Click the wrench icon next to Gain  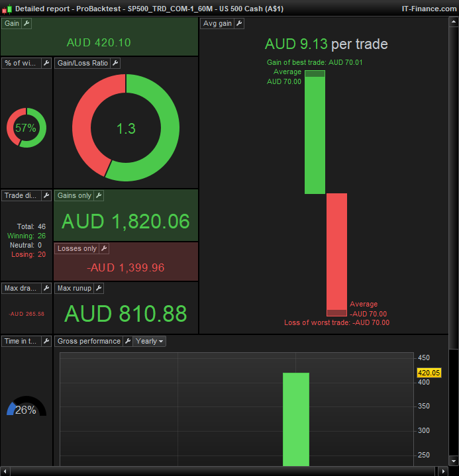point(26,23)
